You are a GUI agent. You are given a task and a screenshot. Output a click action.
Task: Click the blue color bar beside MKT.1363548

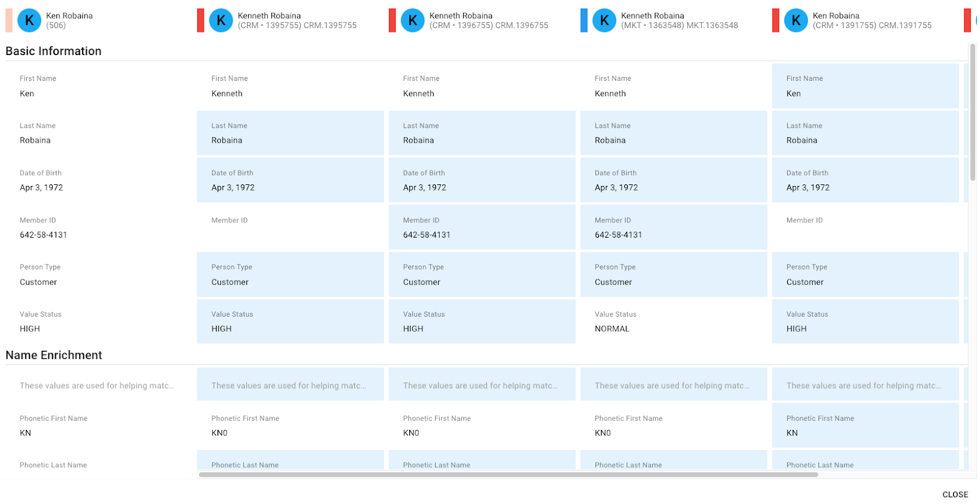pyautogui.click(x=584, y=20)
